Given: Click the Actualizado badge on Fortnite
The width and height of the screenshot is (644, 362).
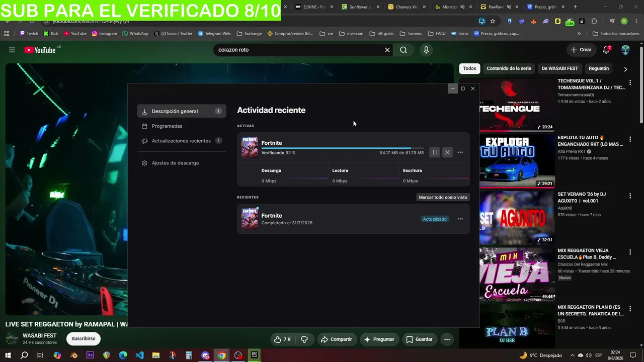Looking at the screenshot, I should pyautogui.click(x=435, y=219).
